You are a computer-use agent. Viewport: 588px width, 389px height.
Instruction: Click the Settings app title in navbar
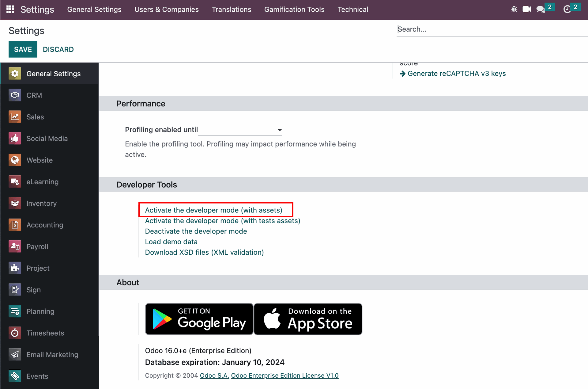37,10
